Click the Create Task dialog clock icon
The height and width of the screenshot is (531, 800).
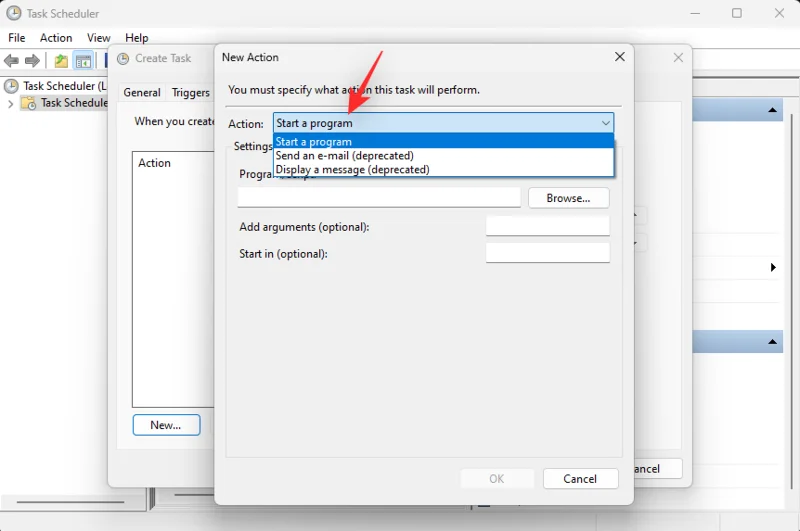pos(123,59)
